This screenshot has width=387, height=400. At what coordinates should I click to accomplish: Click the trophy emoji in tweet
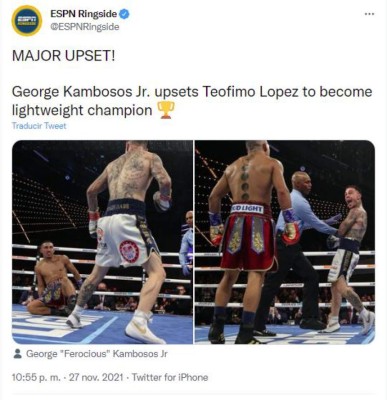pos(165,110)
